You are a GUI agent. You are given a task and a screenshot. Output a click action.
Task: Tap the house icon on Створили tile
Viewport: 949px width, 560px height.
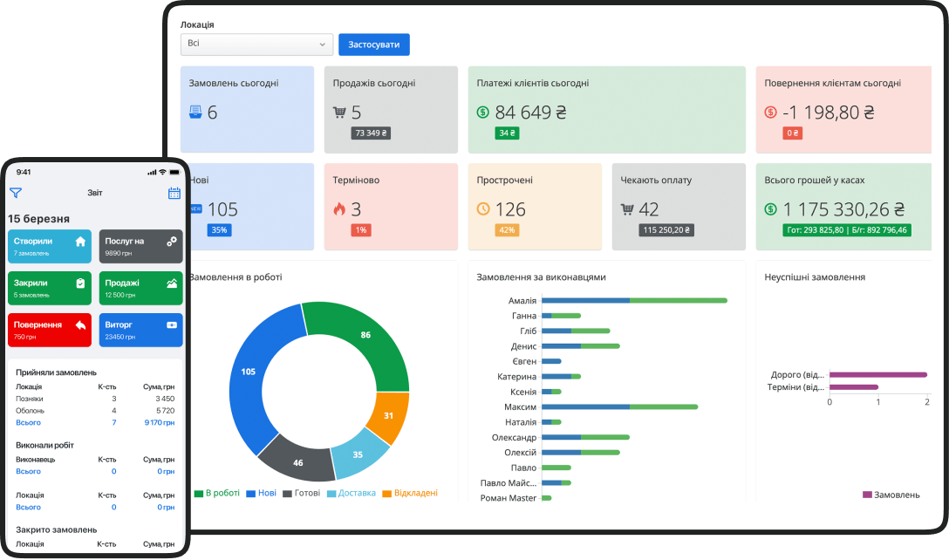point(80,242)
